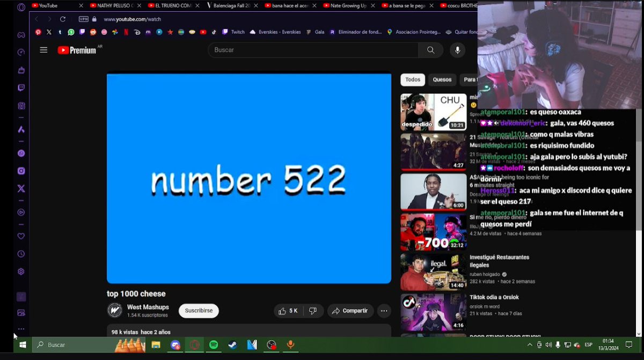This screenshot has height=360, width=644.
Task: Click the Netflix bookmark icon
Action: coord(126,32)
